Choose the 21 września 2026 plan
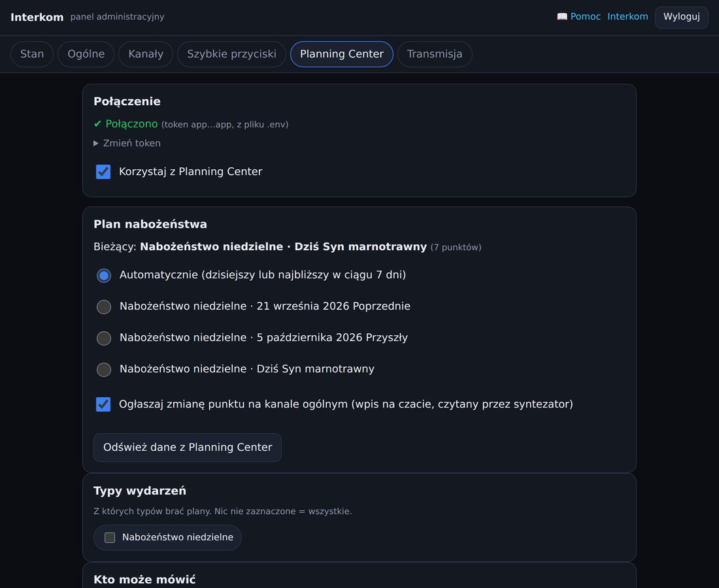The width and height of the screenshot is (719, 588). 104,306
